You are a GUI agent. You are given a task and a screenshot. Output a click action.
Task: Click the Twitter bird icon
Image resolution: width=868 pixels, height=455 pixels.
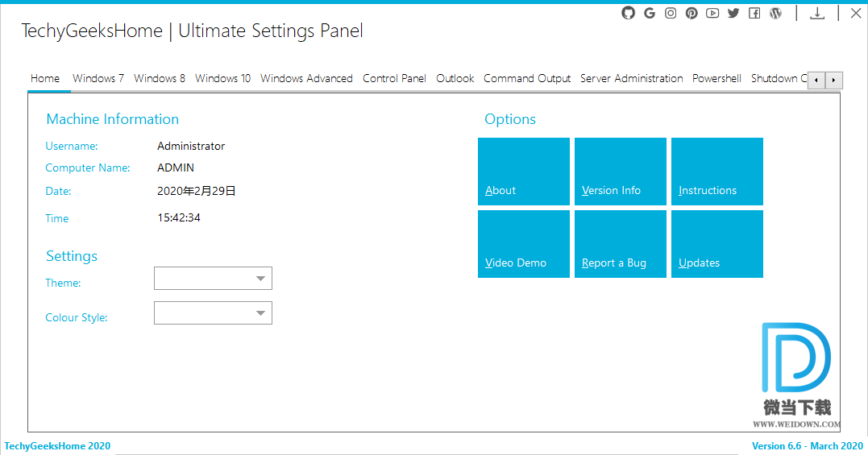(733, 13)
